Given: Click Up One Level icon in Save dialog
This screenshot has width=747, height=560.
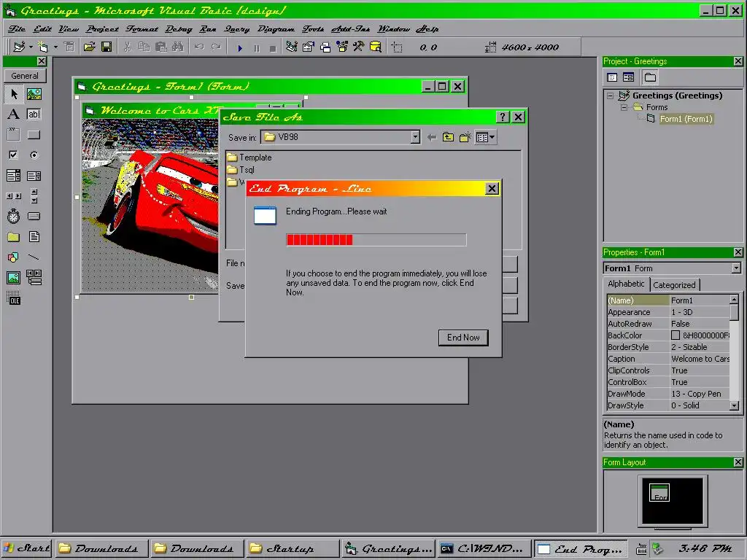Looking at the screenshot, I should [448, 137].
